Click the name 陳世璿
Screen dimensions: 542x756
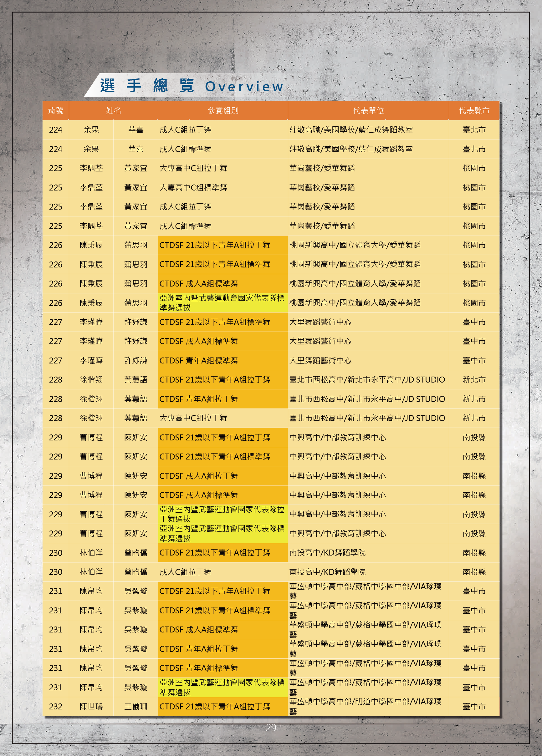tap(91, 706)
